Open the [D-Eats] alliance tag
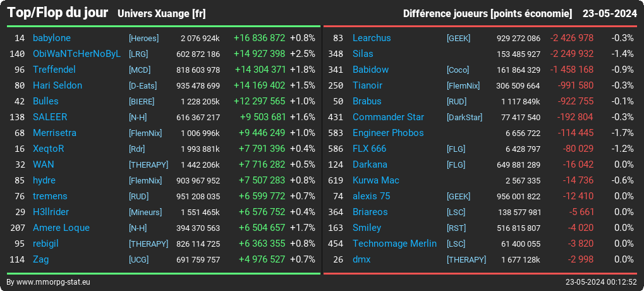 (x=143, y=86)
